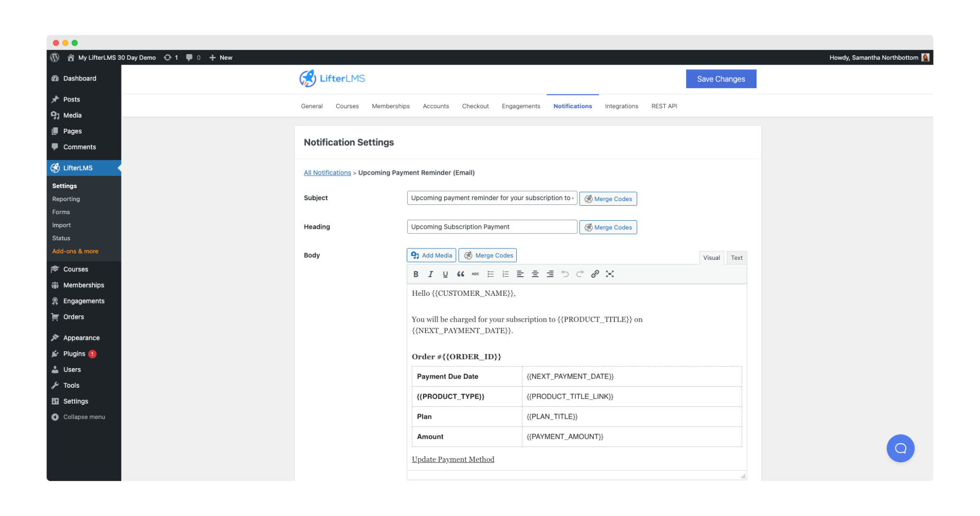Click the Save Changes button
This screenshot has width=980, height=516.
pos(721,79)
